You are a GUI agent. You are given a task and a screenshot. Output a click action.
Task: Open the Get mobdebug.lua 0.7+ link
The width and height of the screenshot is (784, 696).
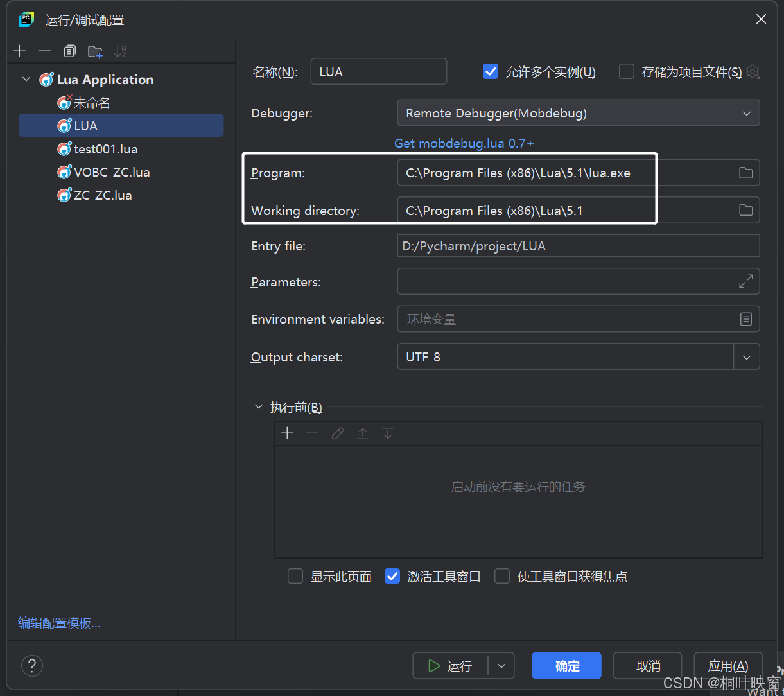[x=464, y=143]
